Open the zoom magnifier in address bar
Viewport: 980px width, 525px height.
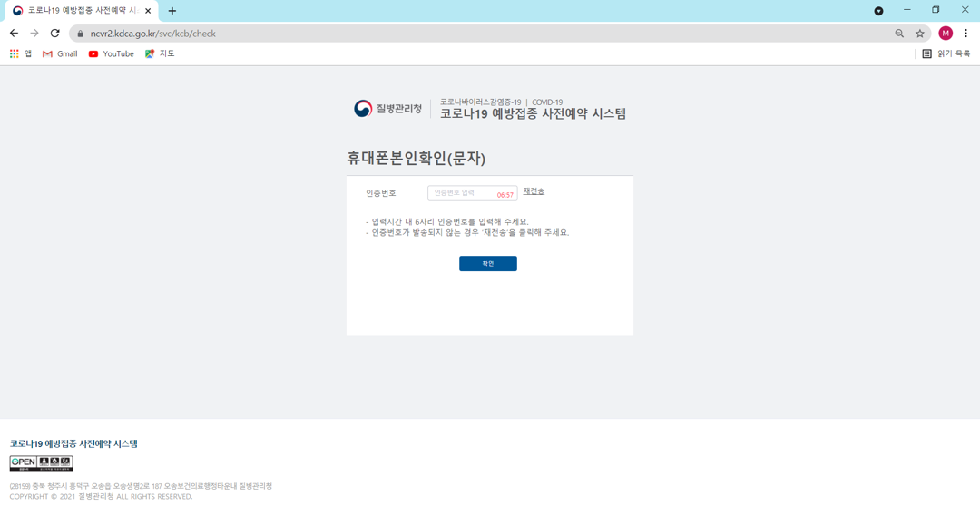point(899,34)
